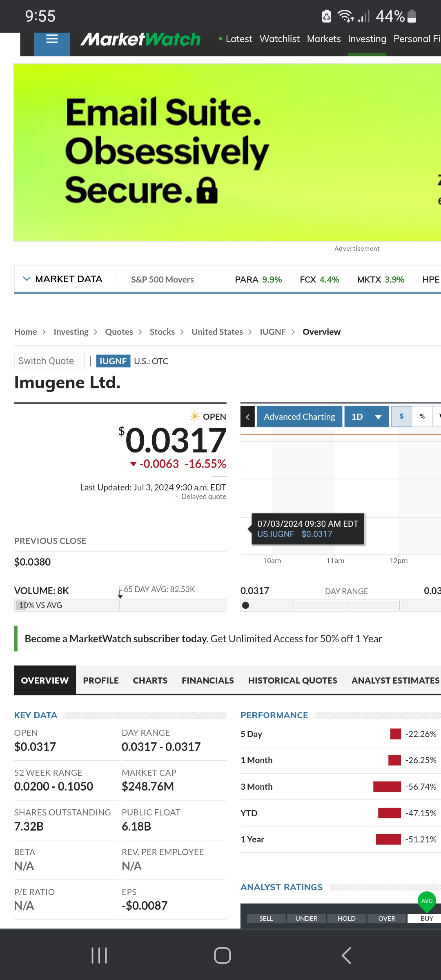Open the Latest menu

(239, 39)
